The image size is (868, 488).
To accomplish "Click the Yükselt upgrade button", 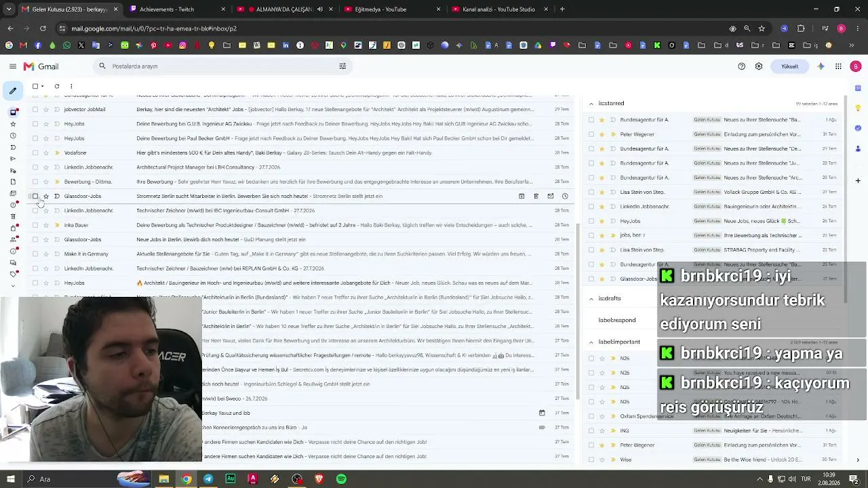I will [790, 66].
